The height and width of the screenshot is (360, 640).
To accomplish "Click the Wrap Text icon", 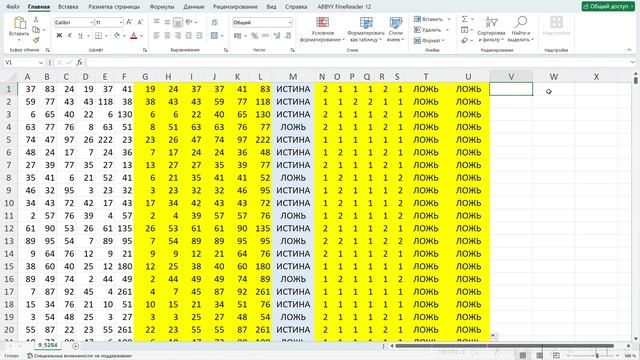I will click(x=215, y=22).
